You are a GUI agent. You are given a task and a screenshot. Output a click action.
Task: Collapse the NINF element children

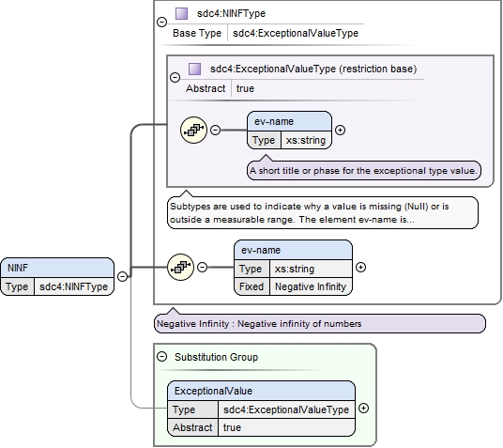(x=123, y=276)
